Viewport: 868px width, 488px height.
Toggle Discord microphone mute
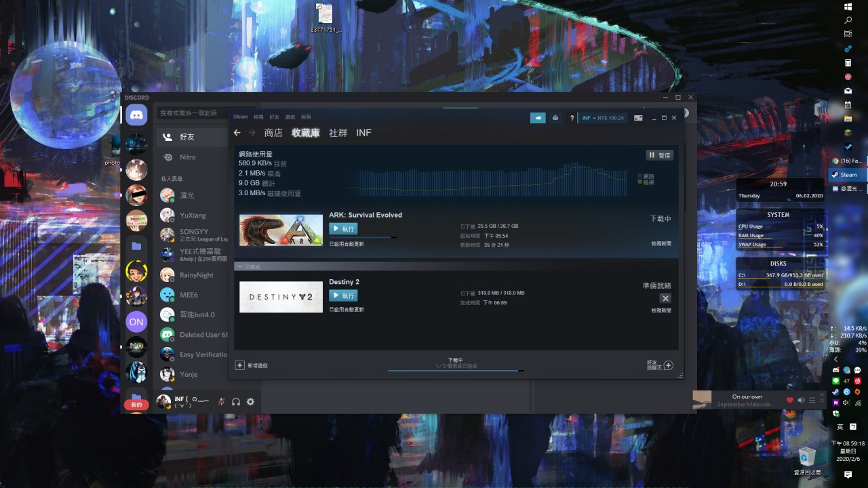[x=221, y=401]
